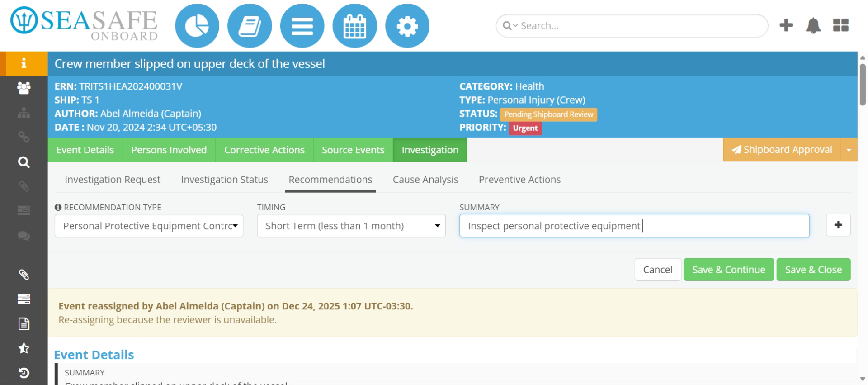Click the Event Details section heading
The height and width of the screenshot is (385, 868).
[x=94, y=355]
